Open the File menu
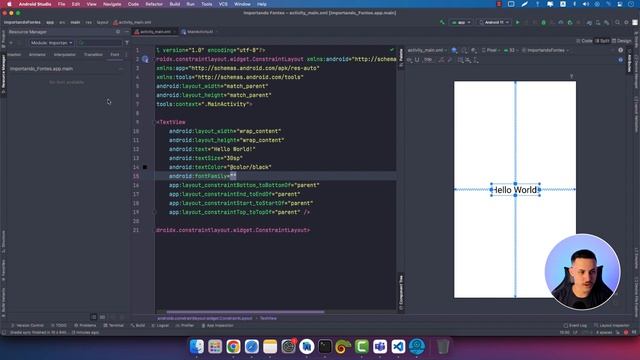 tap(61, 4)
